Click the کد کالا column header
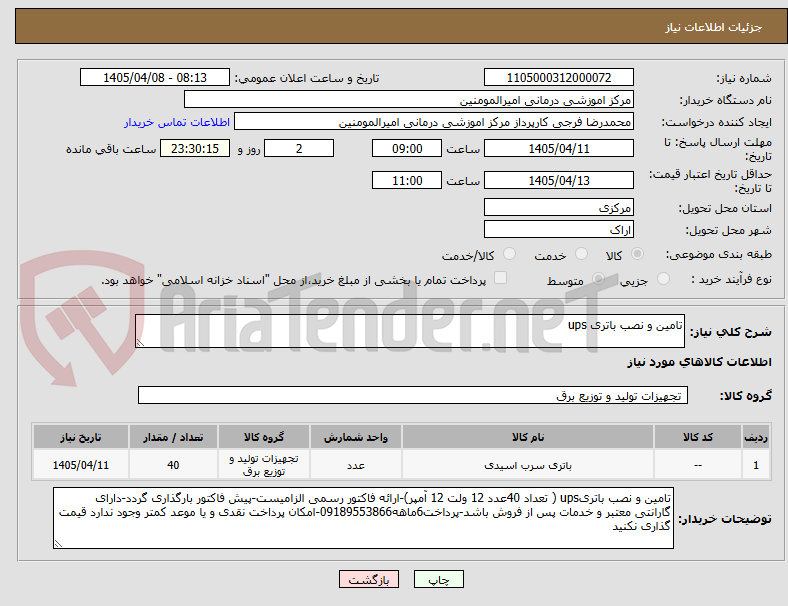The width and height of the screenshot is (788, 606). [x=698, y=437]
